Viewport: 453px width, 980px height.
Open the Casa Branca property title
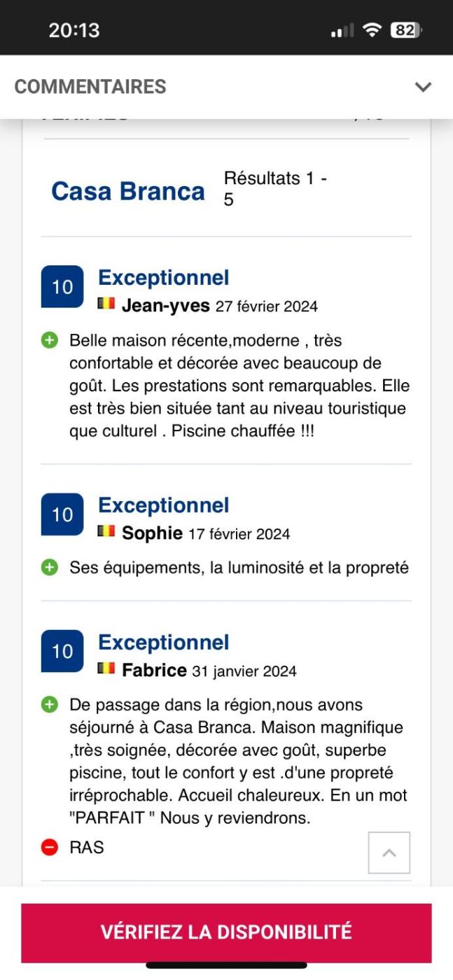(x=128, y=191)
